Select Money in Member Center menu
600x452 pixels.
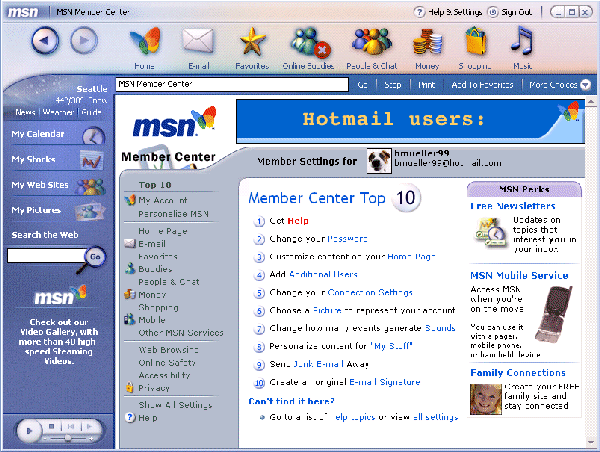[x=152, y=295]
